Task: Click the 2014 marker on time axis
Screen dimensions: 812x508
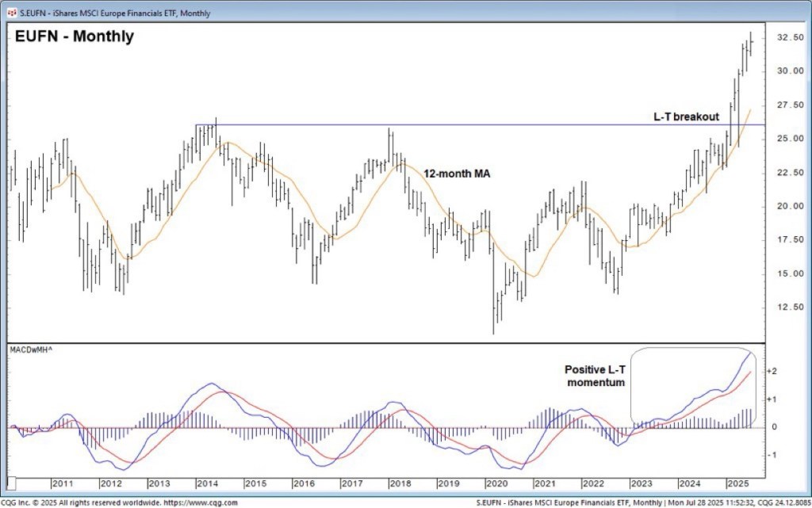Action: pyautogui.click(x=207, y=483)
